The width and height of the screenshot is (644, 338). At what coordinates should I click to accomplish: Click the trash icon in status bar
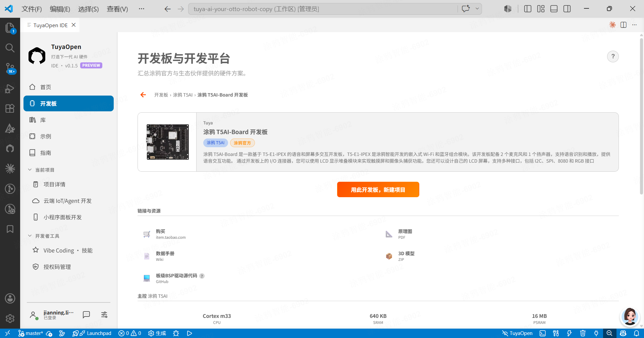click(583, 333)
